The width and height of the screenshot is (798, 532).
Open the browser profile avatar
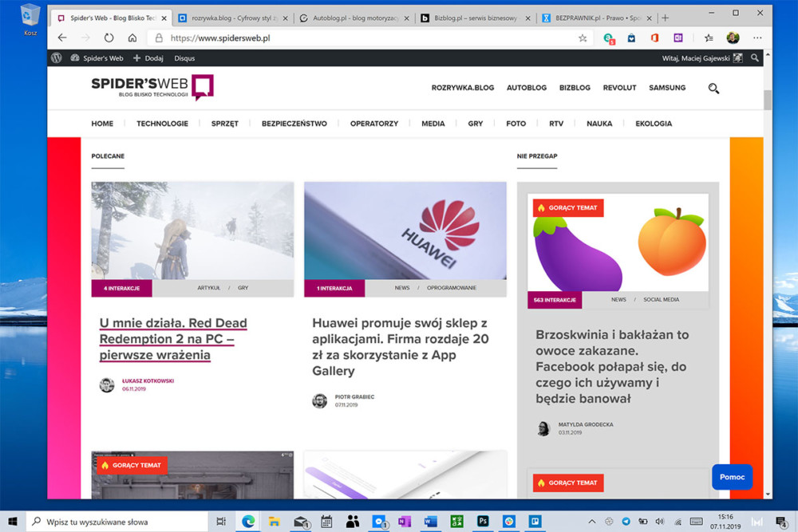pyautogui.click(x=733, y=38)
